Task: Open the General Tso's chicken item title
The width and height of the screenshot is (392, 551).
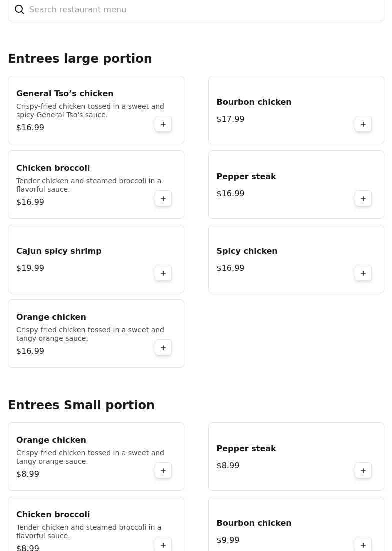Action: (65, 94)
